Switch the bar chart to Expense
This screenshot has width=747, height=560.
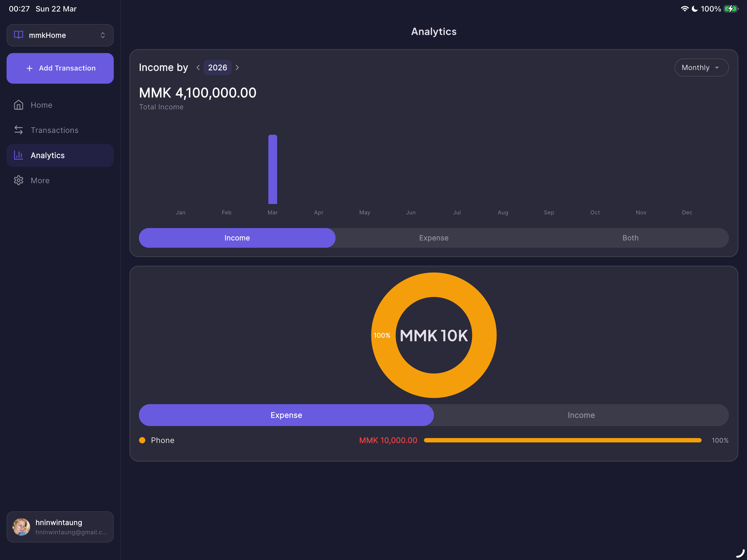tap(434, 238)
